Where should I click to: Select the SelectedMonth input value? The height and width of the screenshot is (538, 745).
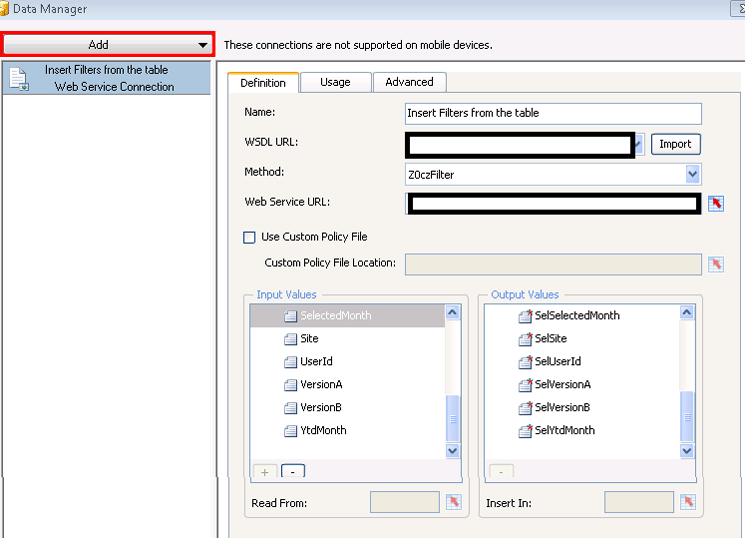(335, 316)
